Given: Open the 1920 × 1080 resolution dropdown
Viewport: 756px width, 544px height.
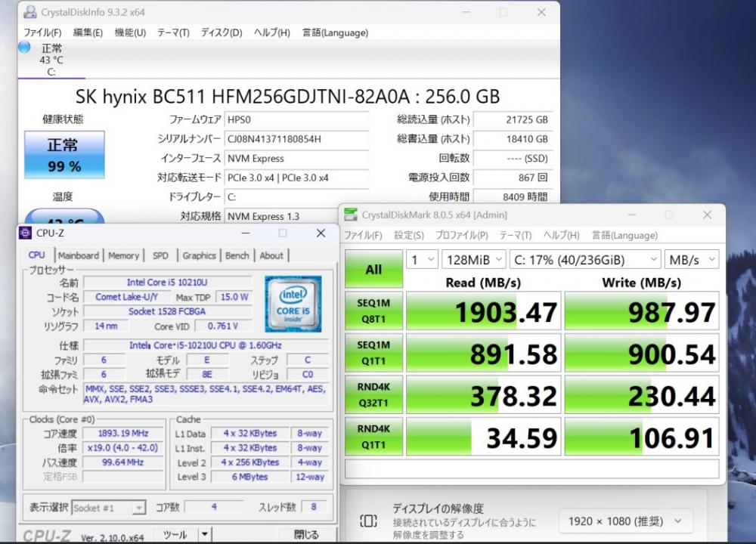Looking at the screenshot, I should [x=625, y=521].
